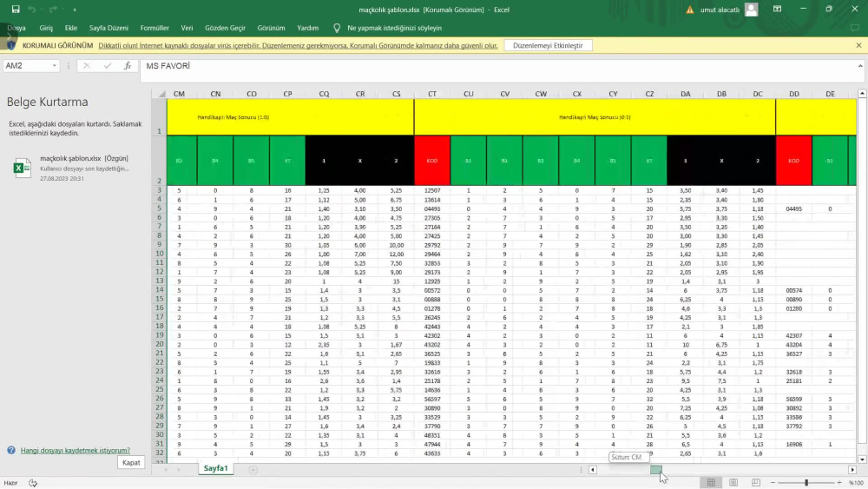Click the Name Box showing AM2
868x489 pixels.
pos(26,65)
